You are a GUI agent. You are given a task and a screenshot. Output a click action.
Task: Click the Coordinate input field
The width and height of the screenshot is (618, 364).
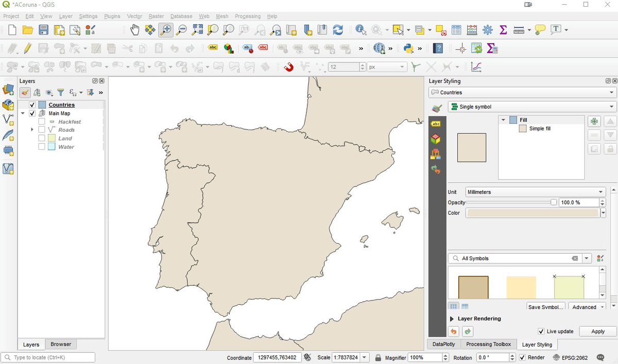tap(277, 357)
